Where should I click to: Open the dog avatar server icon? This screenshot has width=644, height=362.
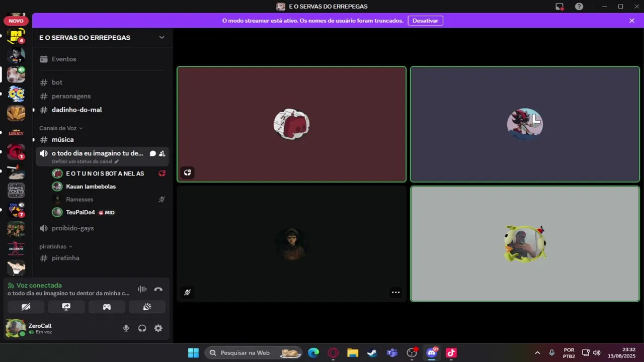(x=16, y=75)
